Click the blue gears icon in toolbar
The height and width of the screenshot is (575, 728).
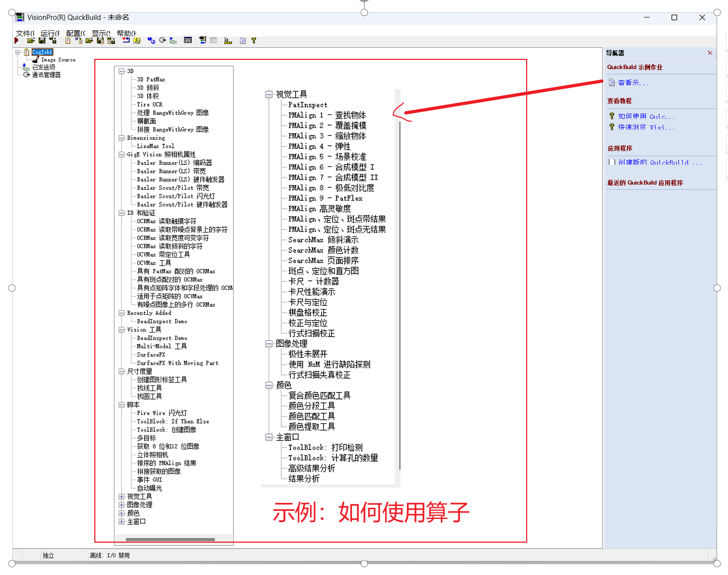tap(151, 40)
